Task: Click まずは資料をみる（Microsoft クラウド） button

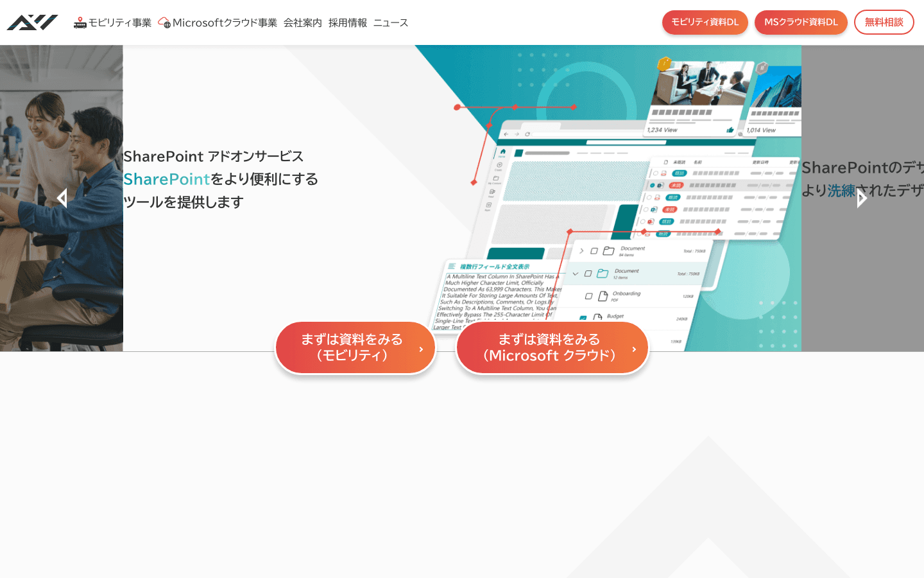Action: pyautogui.click(x=552, y=347)
